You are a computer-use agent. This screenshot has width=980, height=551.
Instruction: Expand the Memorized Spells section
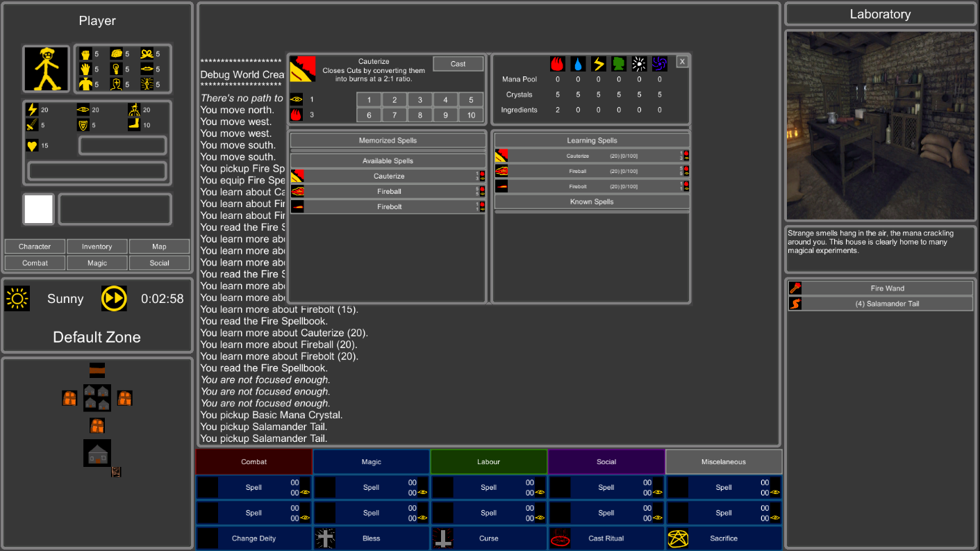click(388, 140)
